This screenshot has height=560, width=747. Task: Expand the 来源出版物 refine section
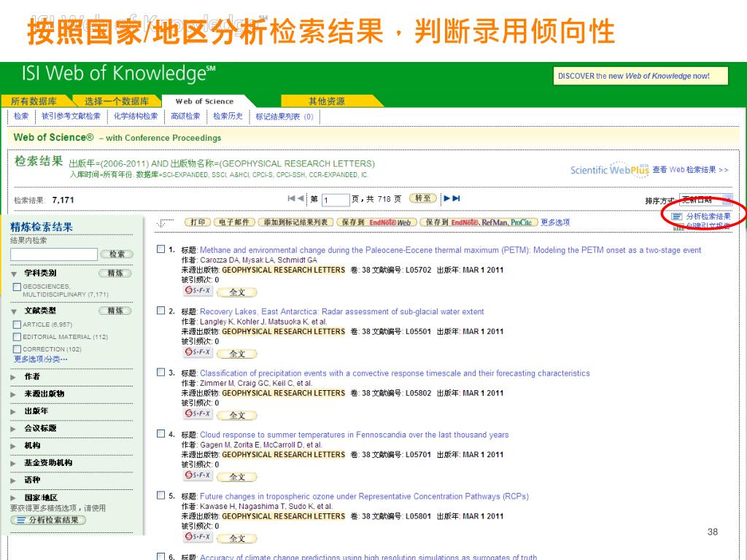(x=13, y=394)
